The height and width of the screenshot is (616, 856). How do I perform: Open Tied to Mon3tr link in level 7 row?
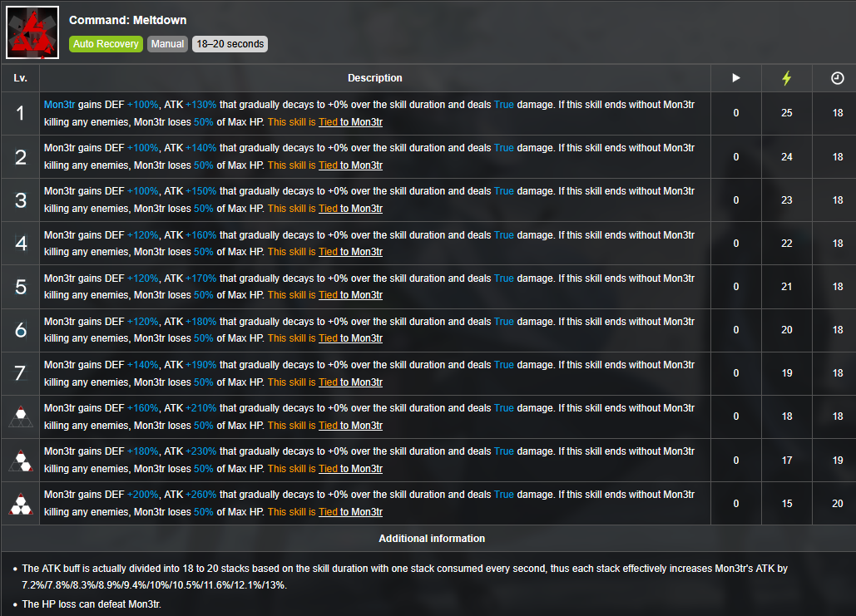[x=350, y=382]
